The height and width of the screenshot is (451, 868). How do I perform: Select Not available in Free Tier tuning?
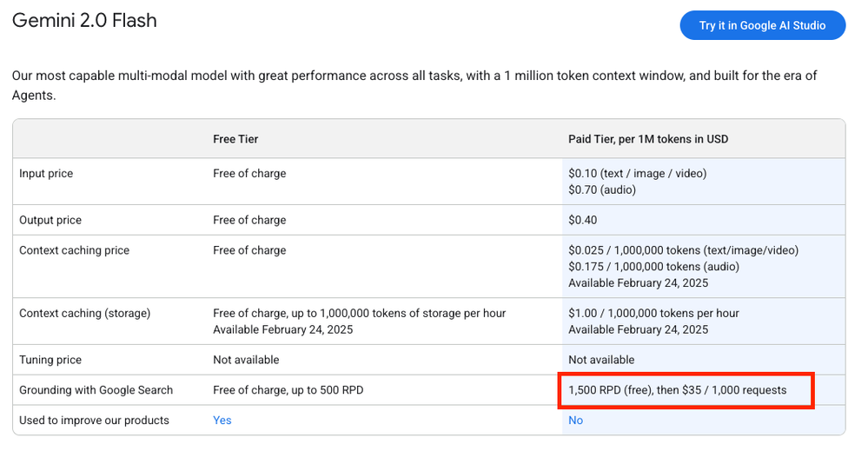246,360
